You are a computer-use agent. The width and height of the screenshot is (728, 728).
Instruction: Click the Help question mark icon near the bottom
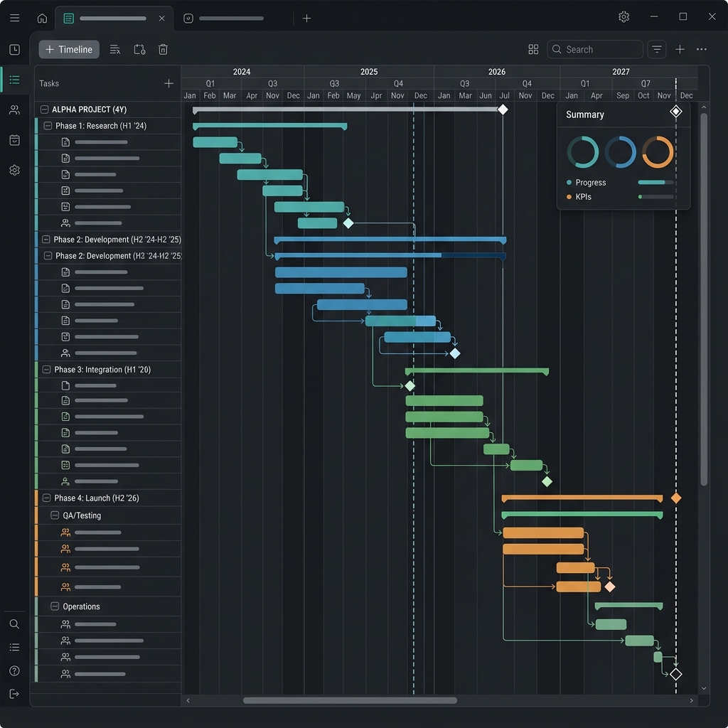pos(14,670)
